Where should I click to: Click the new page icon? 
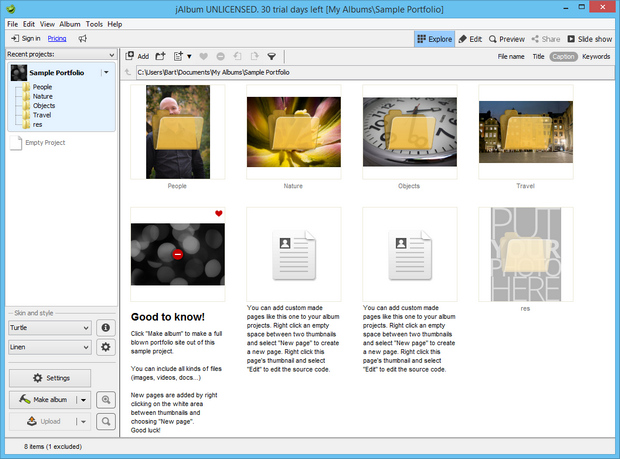(178, 56)
